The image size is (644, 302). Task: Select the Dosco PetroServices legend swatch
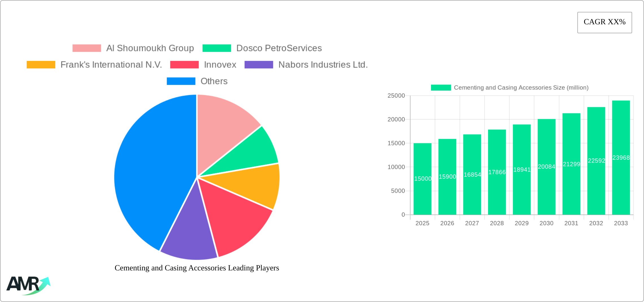point(217,48)
